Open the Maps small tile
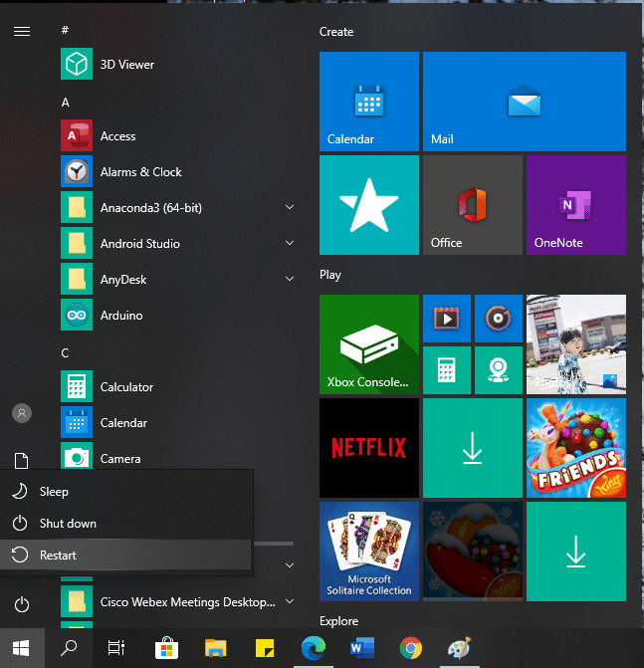644x668 pixels. pyautogui.click(x=499, y=369)
